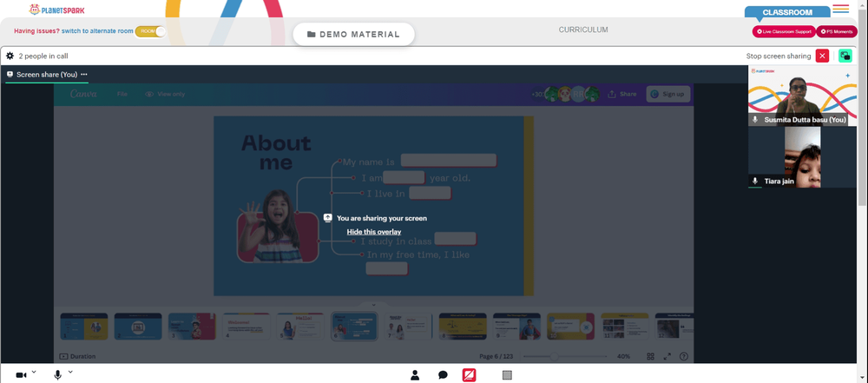
Task: Select slide 2 thumbnail
Action: [138, 327]
